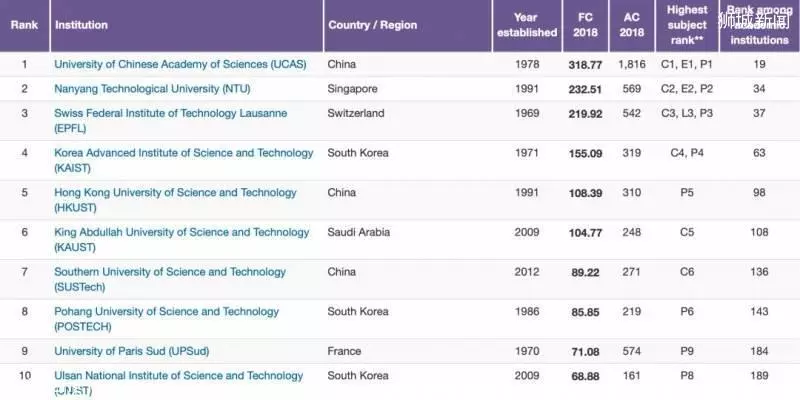The height and width of the screenshot is (400, 800).
Task: Click AC value 569
Action: point(632,89)
